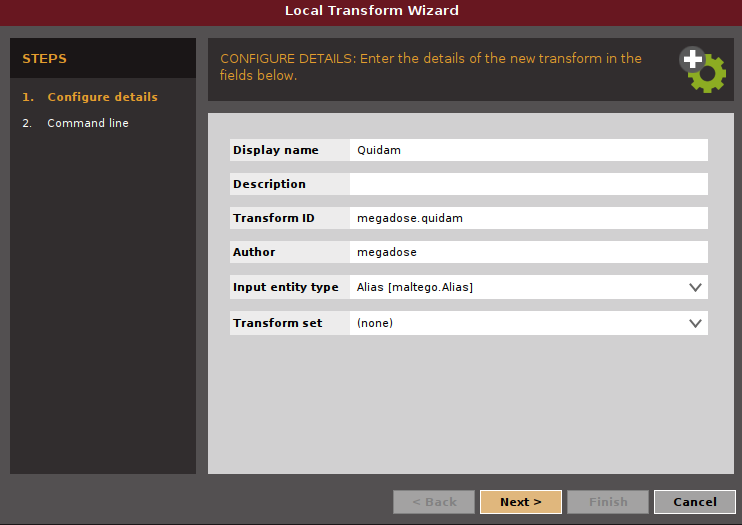The height and width of the screenshot is (525, 742).
Task: Click the Display name label
Action: click(x=275, y=150)
